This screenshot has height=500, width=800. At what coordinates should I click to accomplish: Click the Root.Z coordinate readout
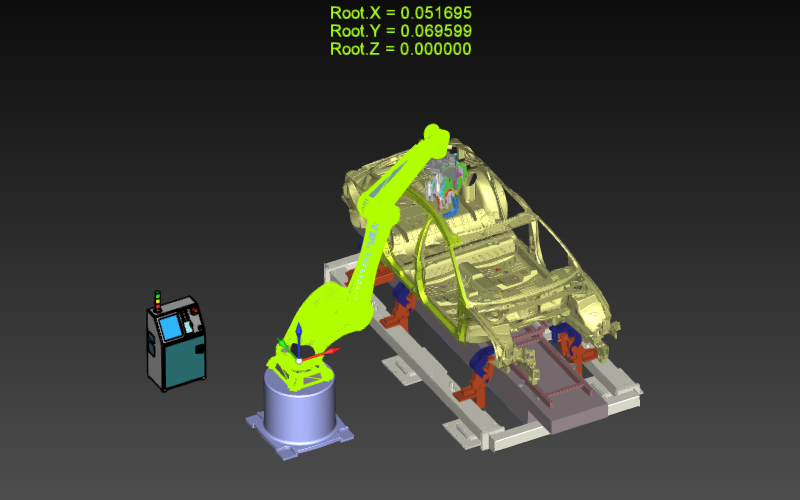[400, 49]
